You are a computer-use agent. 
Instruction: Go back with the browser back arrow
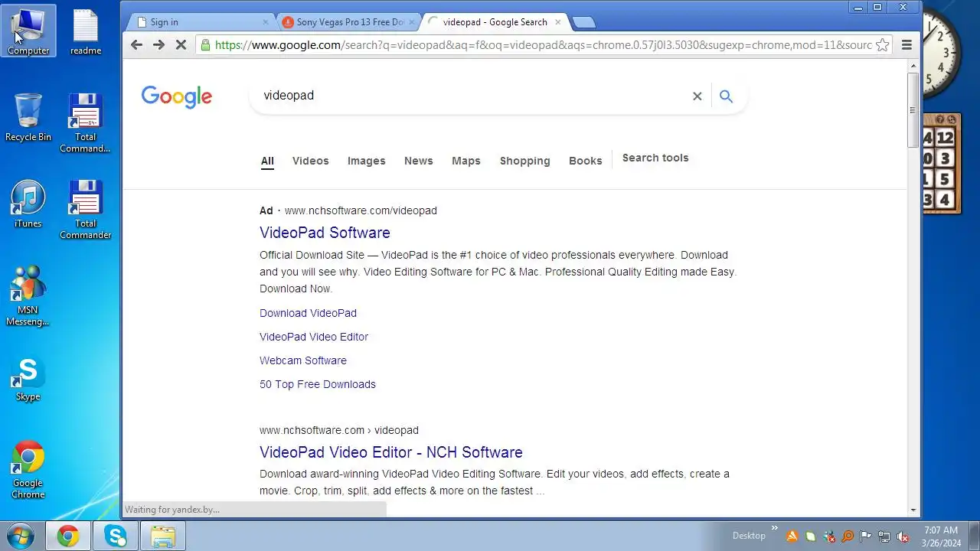click(x=136, y=45)
